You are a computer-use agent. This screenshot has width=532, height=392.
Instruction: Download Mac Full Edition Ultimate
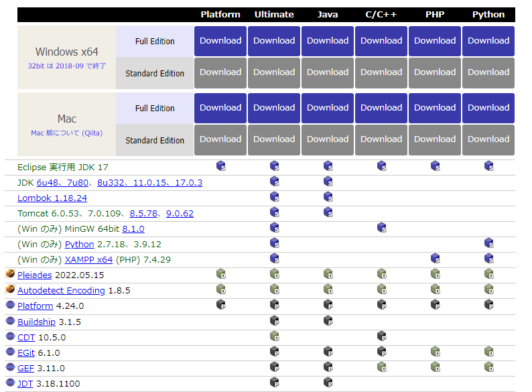(x=274, y=108)
